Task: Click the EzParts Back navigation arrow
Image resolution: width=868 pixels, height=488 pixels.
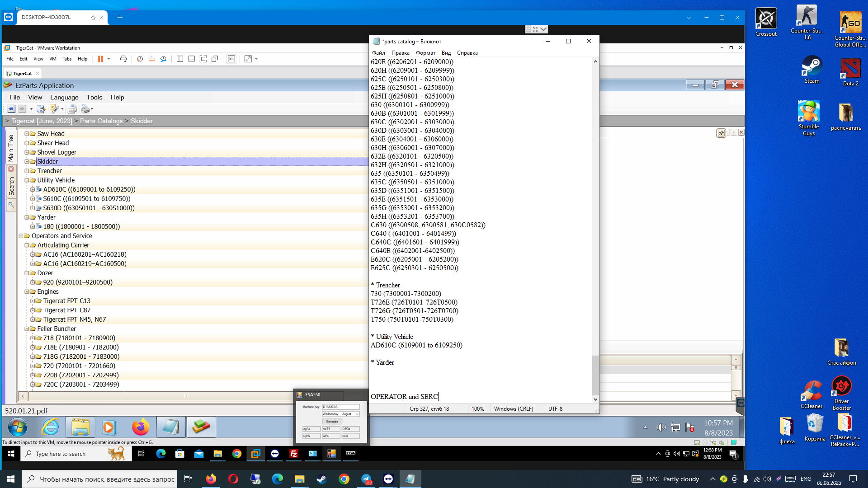Action: (x=11, y=109)
